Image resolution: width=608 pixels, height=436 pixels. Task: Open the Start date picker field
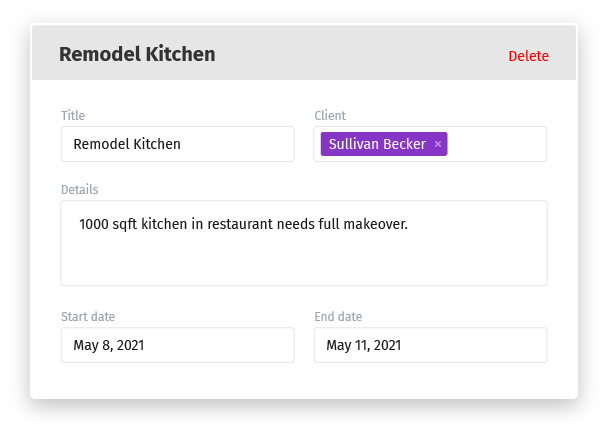pyautogui.click(x=178, y=345)
